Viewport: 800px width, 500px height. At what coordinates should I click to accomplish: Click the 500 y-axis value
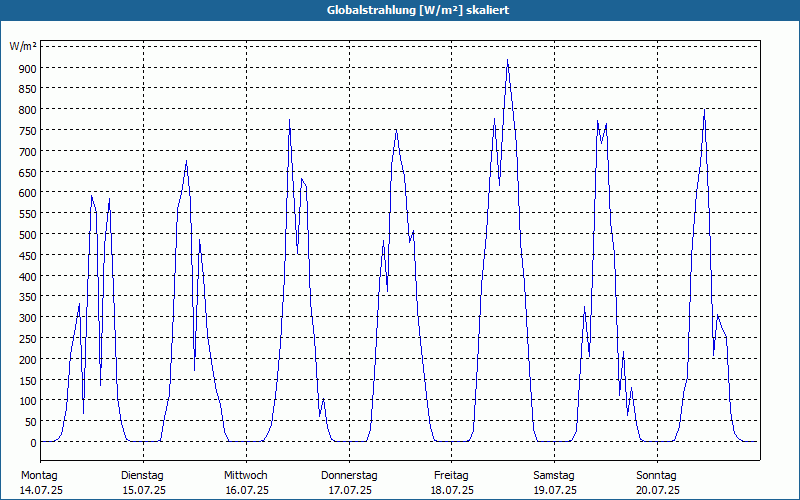point(28,235)
